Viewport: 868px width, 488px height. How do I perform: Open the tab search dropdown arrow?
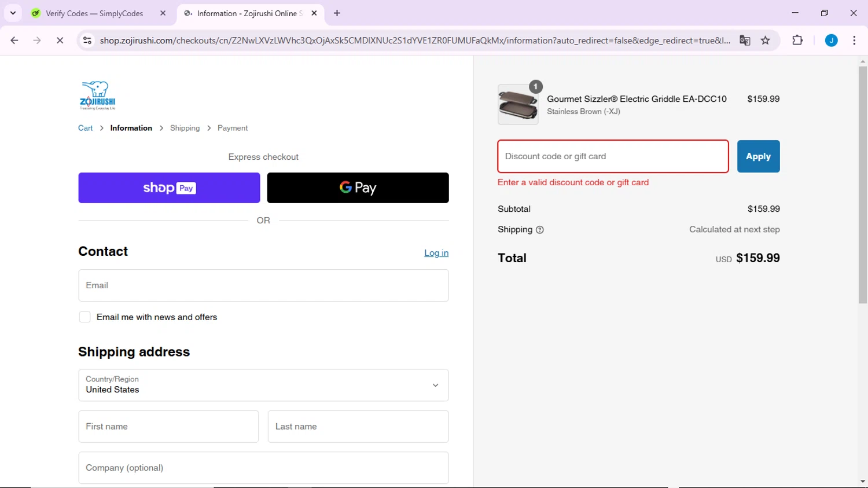[13, 13]
